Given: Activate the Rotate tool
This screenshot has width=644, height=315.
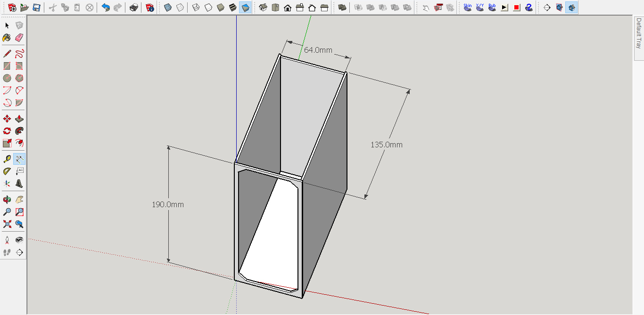Looking at the screenshot, I should 7,131.
